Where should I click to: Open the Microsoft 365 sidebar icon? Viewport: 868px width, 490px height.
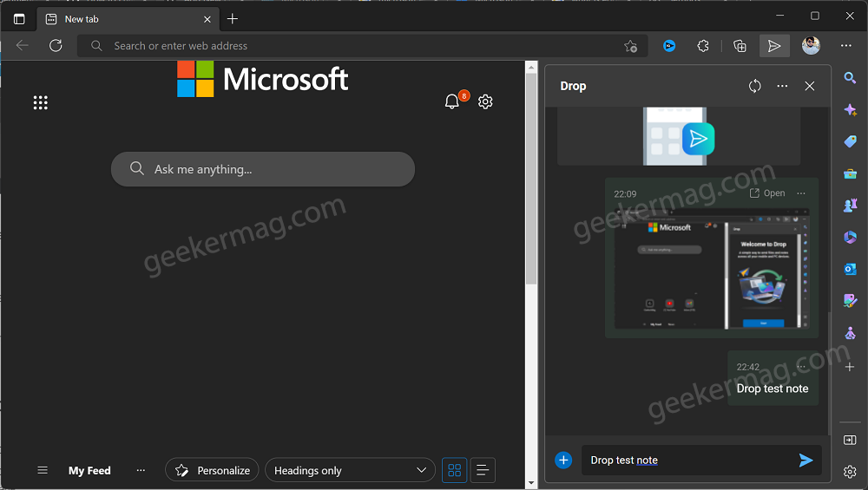[850, 238]
